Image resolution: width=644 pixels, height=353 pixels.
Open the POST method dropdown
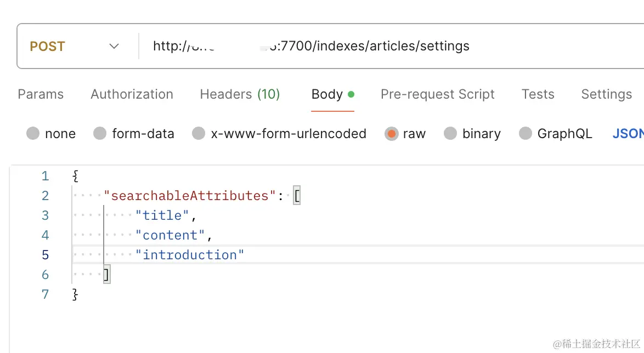point(74,47)
